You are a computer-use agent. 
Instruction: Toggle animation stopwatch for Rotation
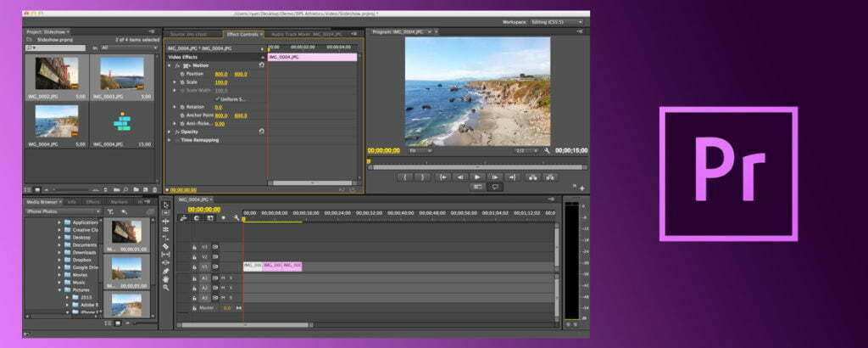tap(181, 106)
